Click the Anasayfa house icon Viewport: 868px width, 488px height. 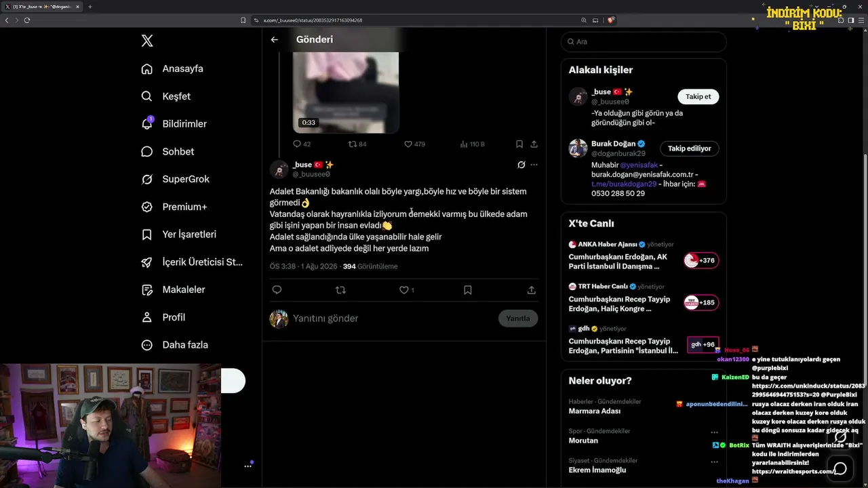(x=146, y=68)
